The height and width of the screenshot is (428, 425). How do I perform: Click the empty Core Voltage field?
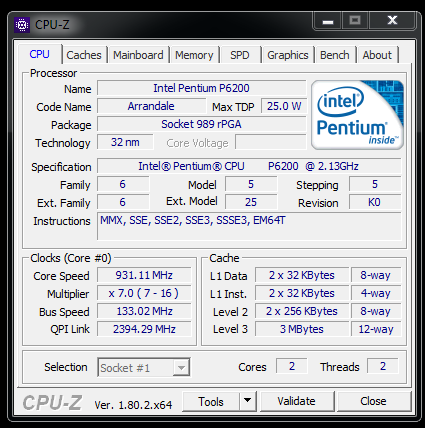(270, 142)
